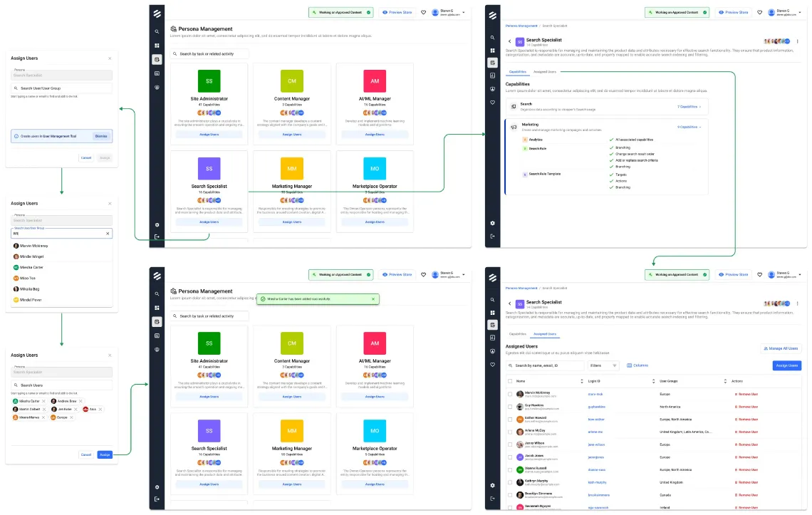Image resolution: width=812 pixels, height=515 pixels.
Task: Tick the checkbox for Marvin McKinney's row
Action: [x=510, y=395]
